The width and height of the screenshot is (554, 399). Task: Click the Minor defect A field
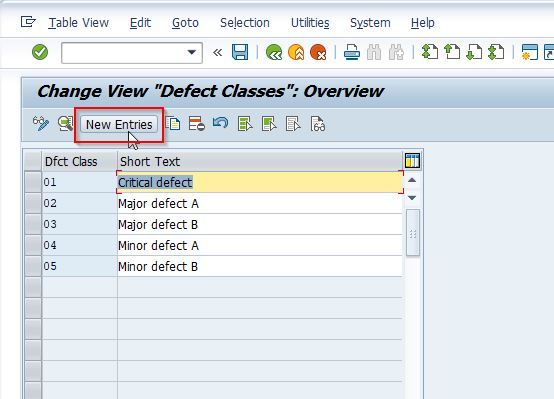[260, 245]
